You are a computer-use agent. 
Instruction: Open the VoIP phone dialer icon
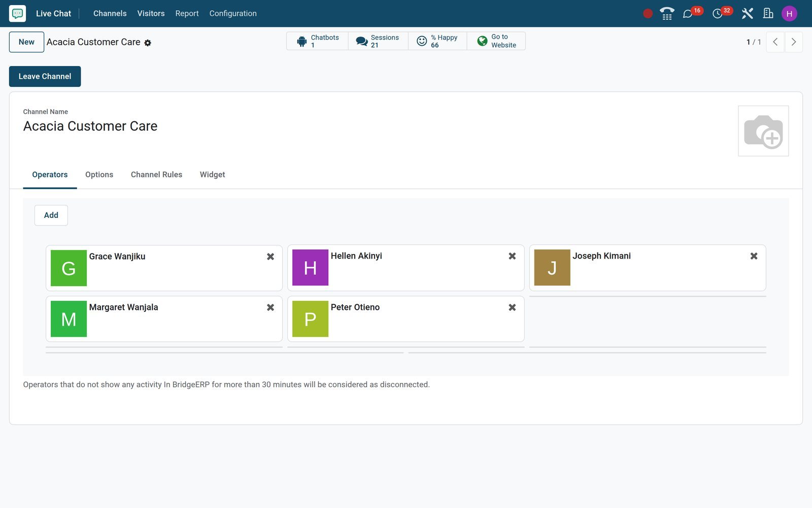[x=667, y=14]
